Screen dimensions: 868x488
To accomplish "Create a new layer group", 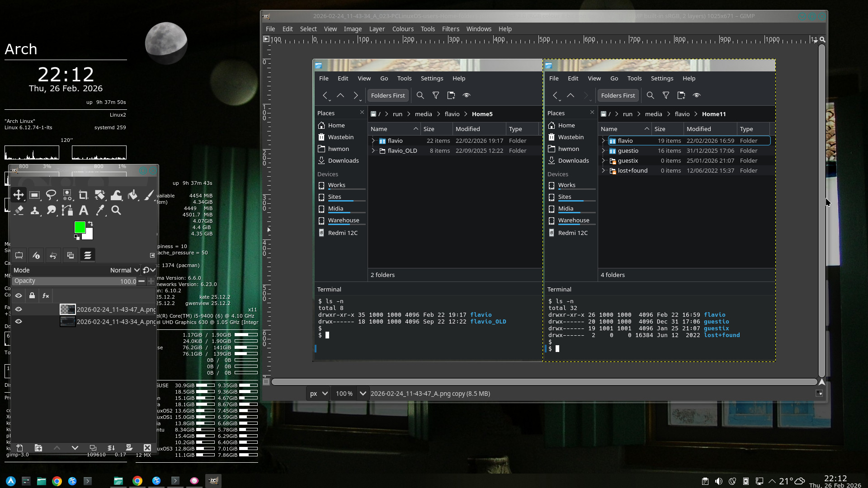I will pyautogui.click(x=38, y=448).
